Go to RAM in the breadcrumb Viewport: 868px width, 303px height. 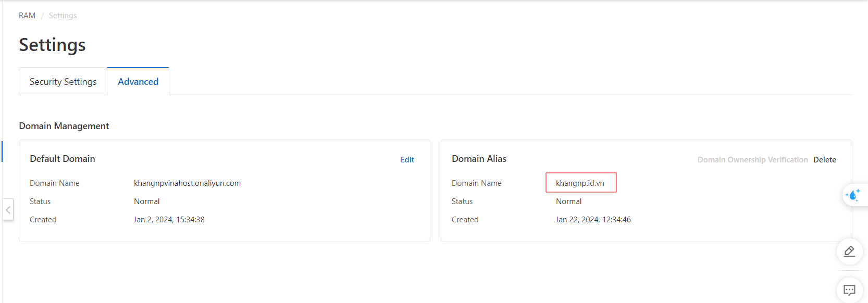27,16
